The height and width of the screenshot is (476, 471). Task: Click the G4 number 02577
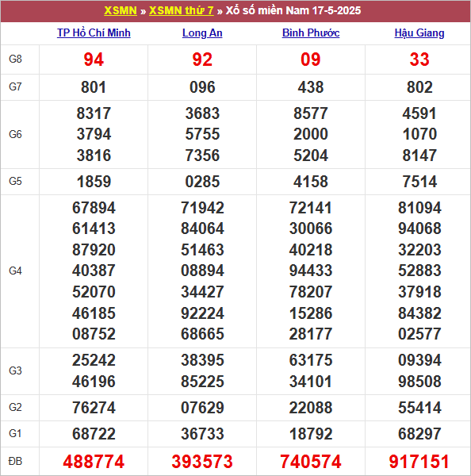(419, 334)
